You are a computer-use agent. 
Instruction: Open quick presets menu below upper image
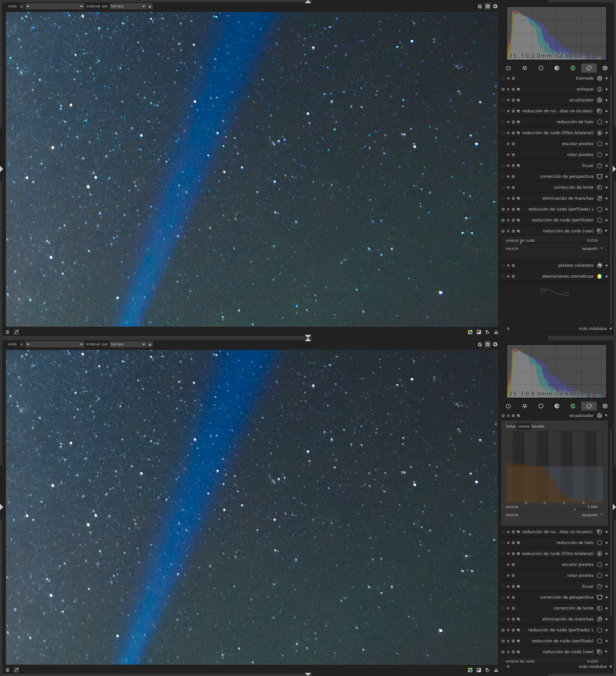(7, 332)
